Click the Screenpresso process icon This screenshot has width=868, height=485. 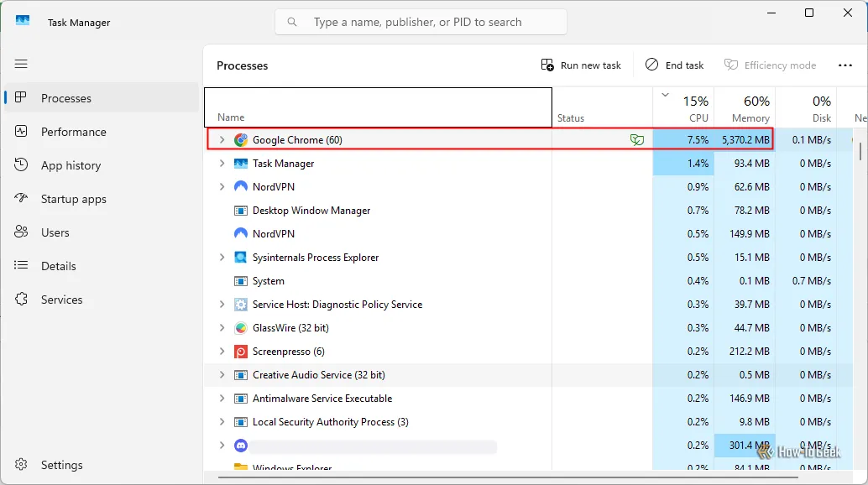(241, 352)
